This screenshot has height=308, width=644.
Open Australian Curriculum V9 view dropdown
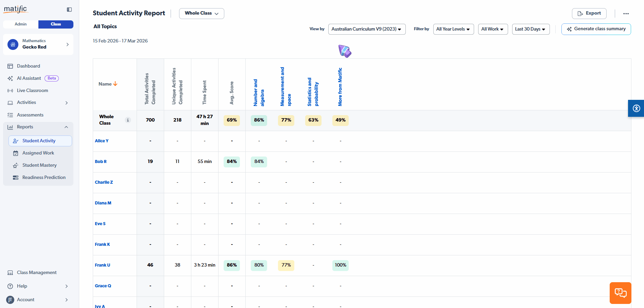point(366,29)
